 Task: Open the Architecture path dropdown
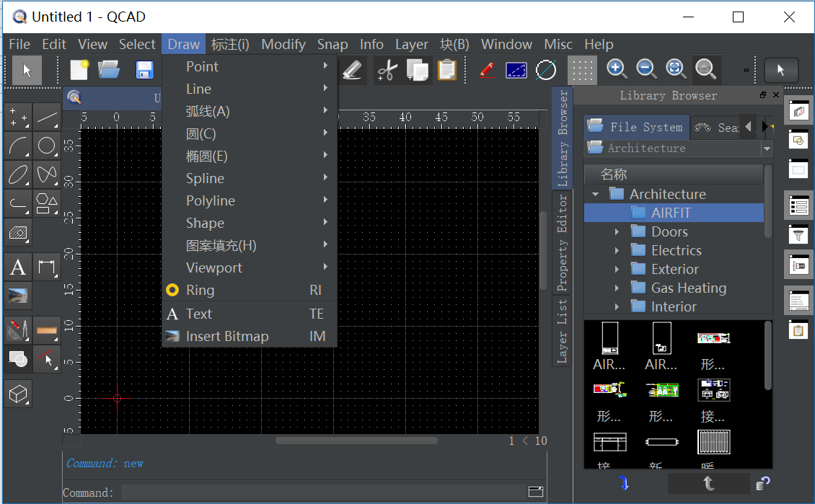click(767, 149)
